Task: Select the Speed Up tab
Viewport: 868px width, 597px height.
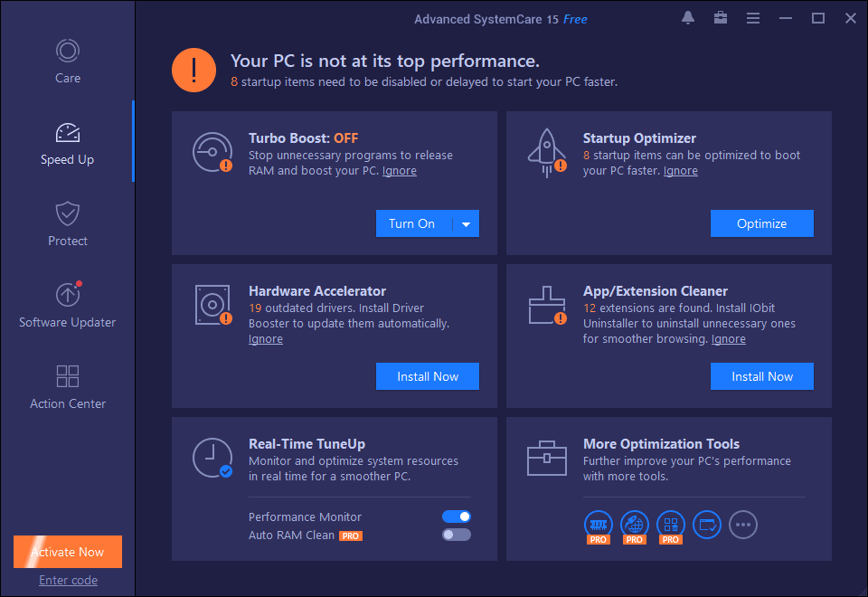Action: point(68,144)
